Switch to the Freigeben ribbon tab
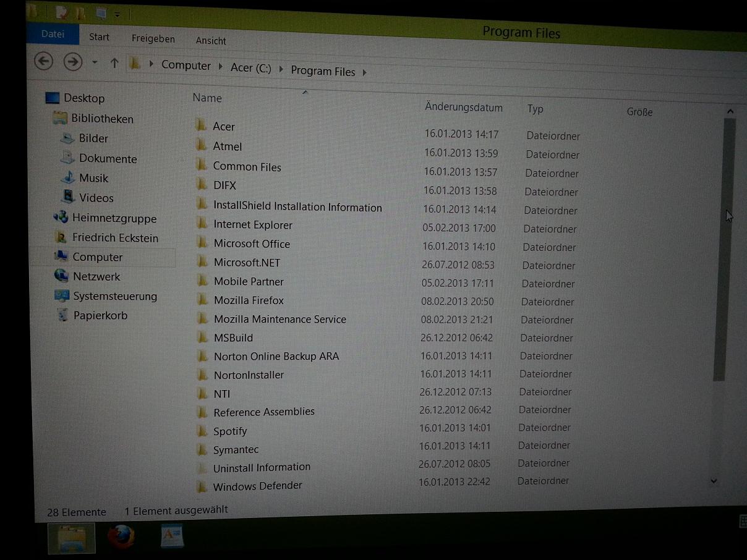 153,39
